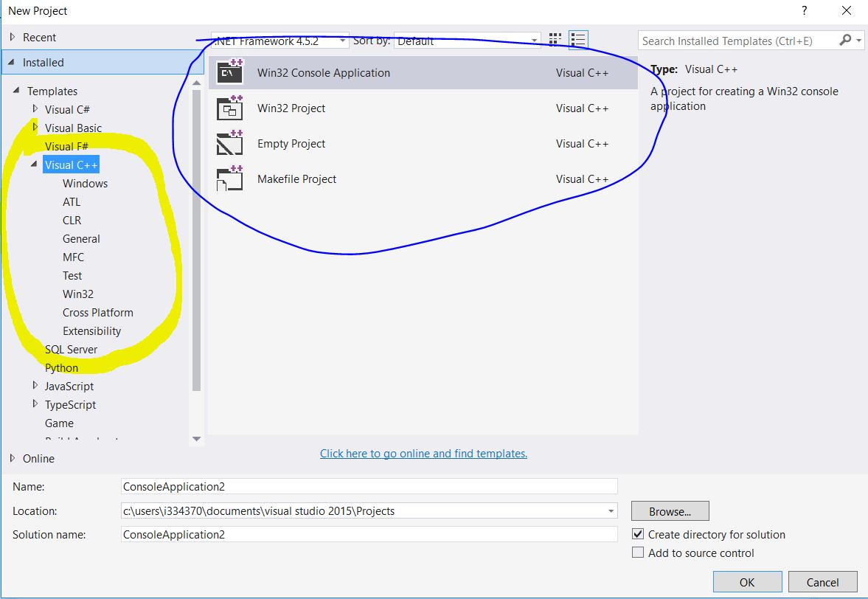Expand the Online templates section
Viewport: 868px width, 599px height.
click(13, 458)
